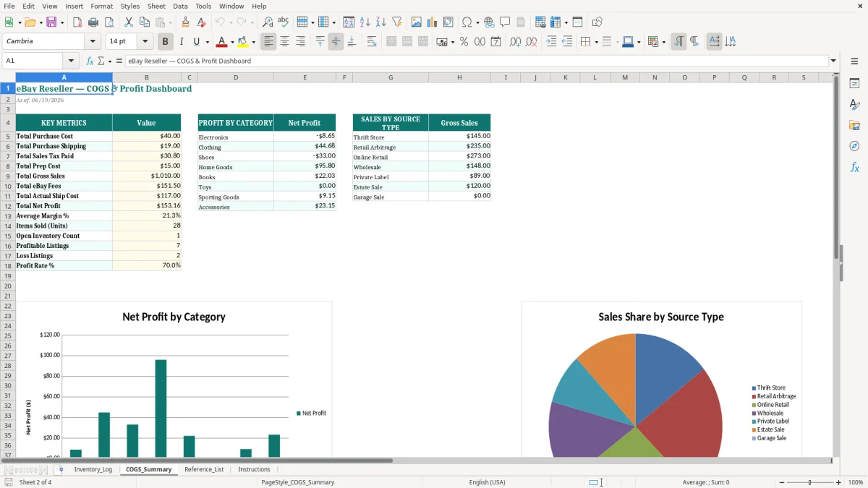868x488 pixels.
Task: Click the Insert Pivot Table icon
Action: [x=448, y=22]
